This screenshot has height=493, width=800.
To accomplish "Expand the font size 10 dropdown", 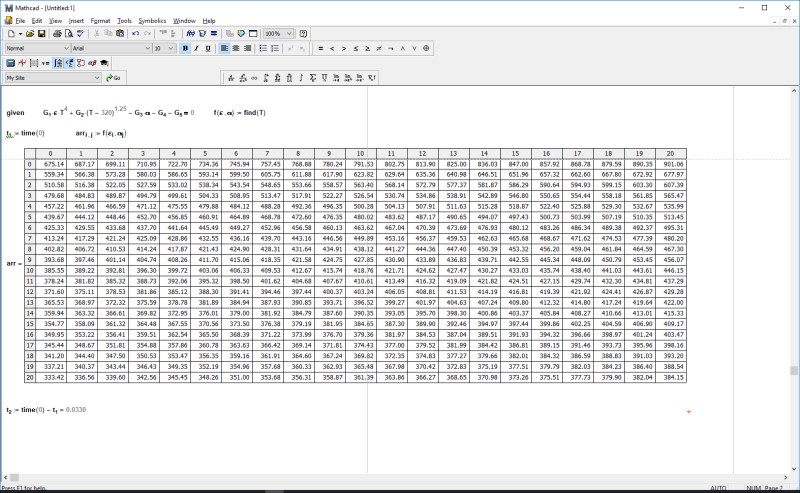I will point(170,48).
